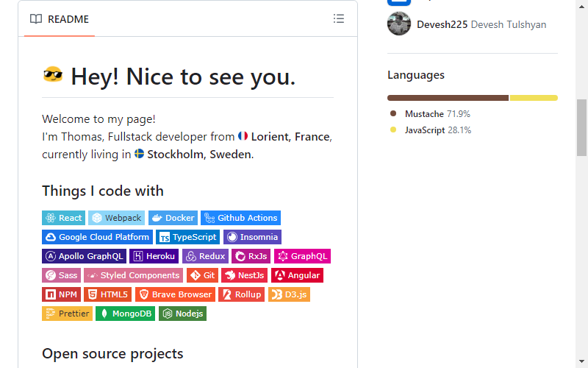Click the 'Languages' sidebar heading

(x=416, y=75)
